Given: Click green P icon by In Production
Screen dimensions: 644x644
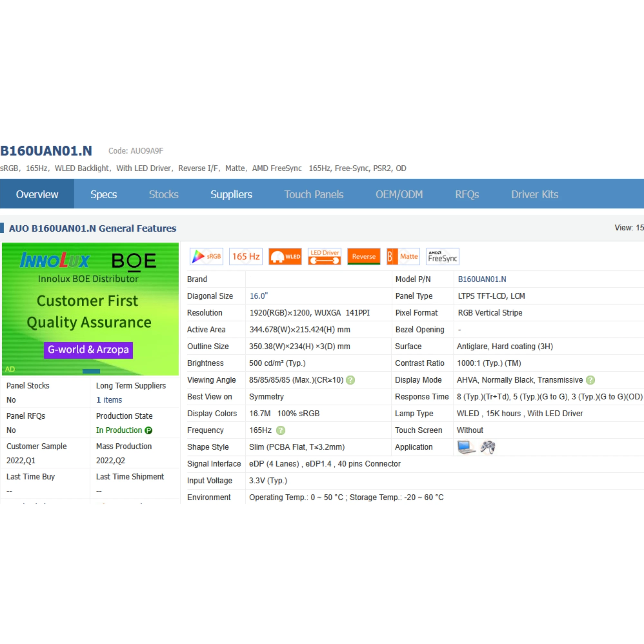Looking at the screenshot, I should (148, 430).
